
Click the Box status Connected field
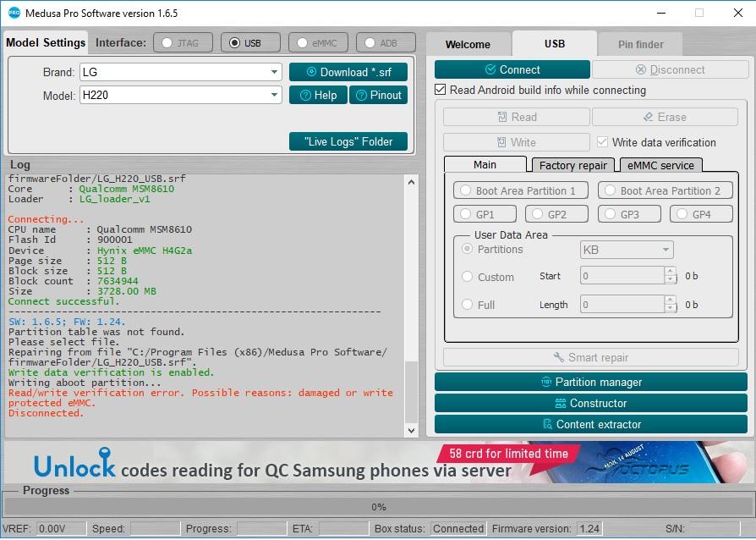pos(458,528)
